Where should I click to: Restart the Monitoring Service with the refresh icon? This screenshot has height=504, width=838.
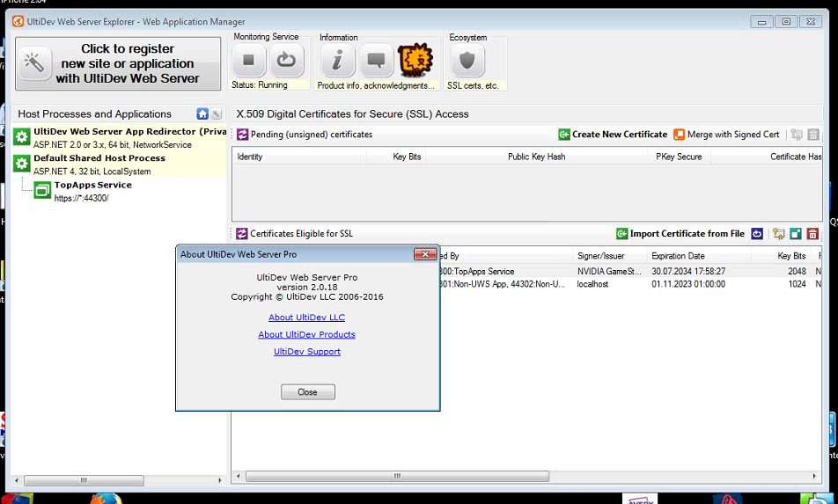(x=286, y=61)
